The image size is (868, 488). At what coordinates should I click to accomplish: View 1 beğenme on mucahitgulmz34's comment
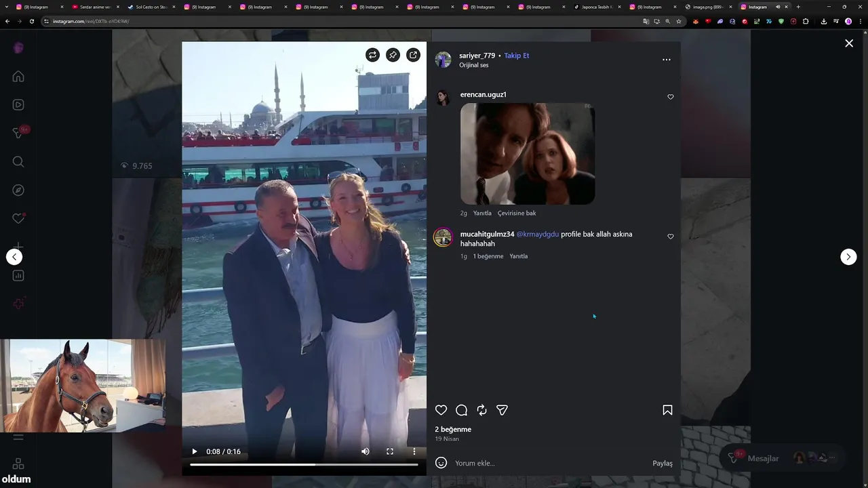[x=488, y=256]
